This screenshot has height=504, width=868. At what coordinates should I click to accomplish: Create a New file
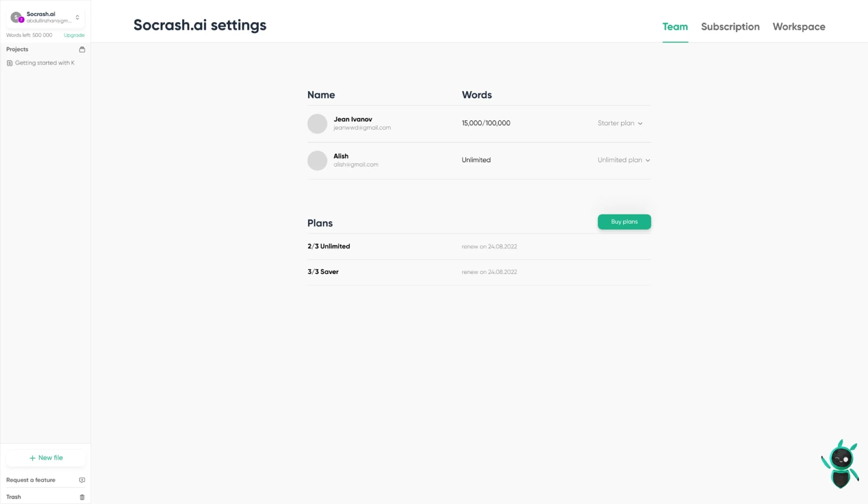[x=45, y=458]
